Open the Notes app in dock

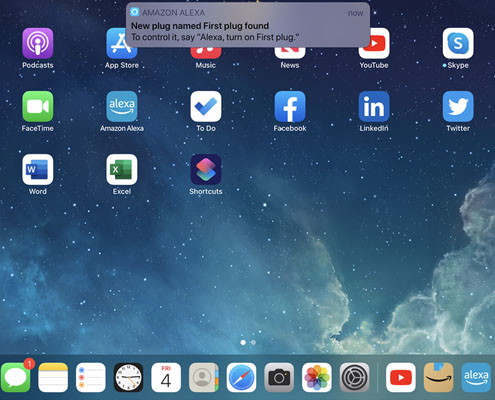(x=53, y=378)
